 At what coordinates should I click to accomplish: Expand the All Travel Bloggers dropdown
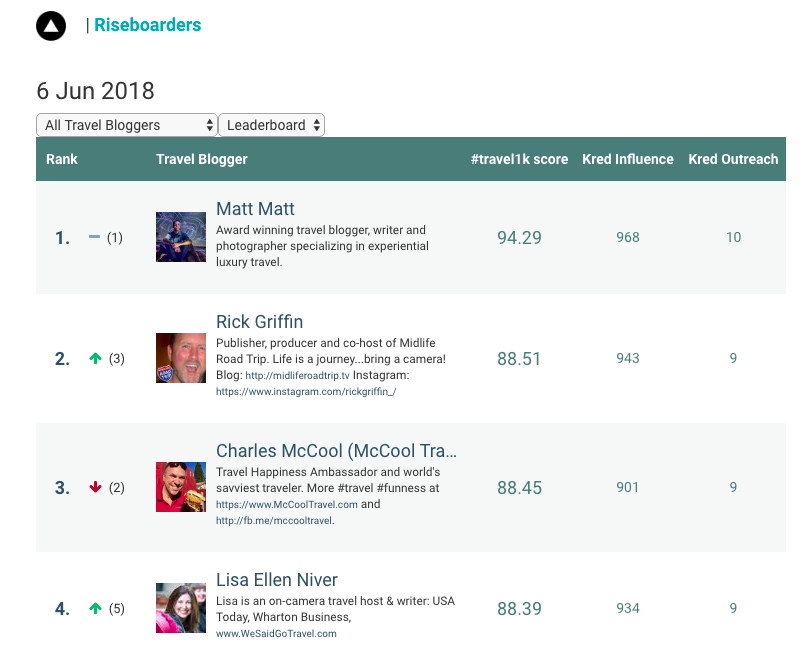127,125
